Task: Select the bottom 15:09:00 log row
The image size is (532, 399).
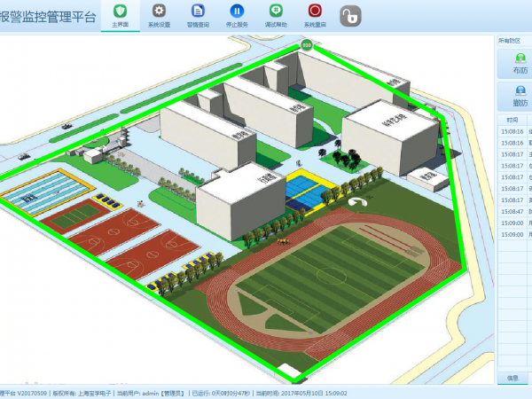Action: (x=512, y=234)
